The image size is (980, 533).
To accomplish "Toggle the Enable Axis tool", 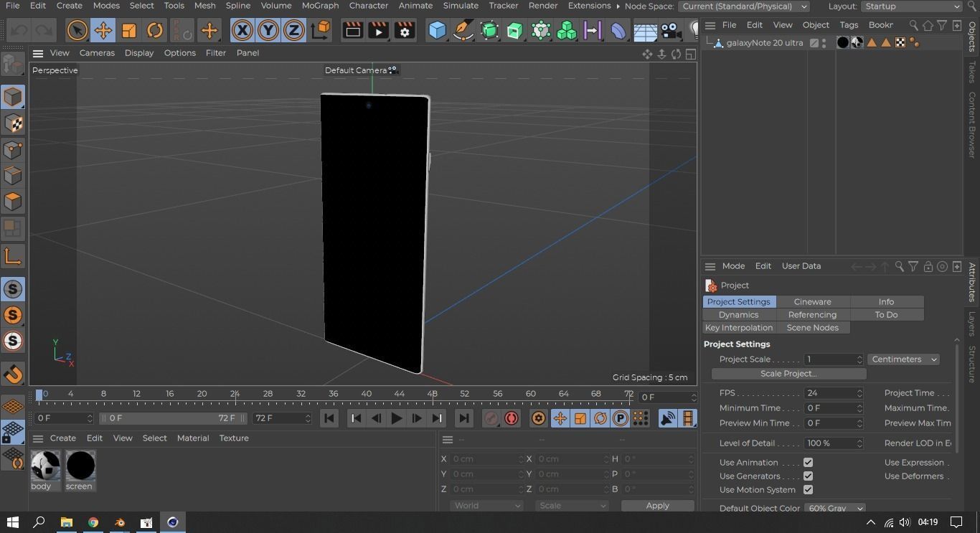I will tap(13, 256).
